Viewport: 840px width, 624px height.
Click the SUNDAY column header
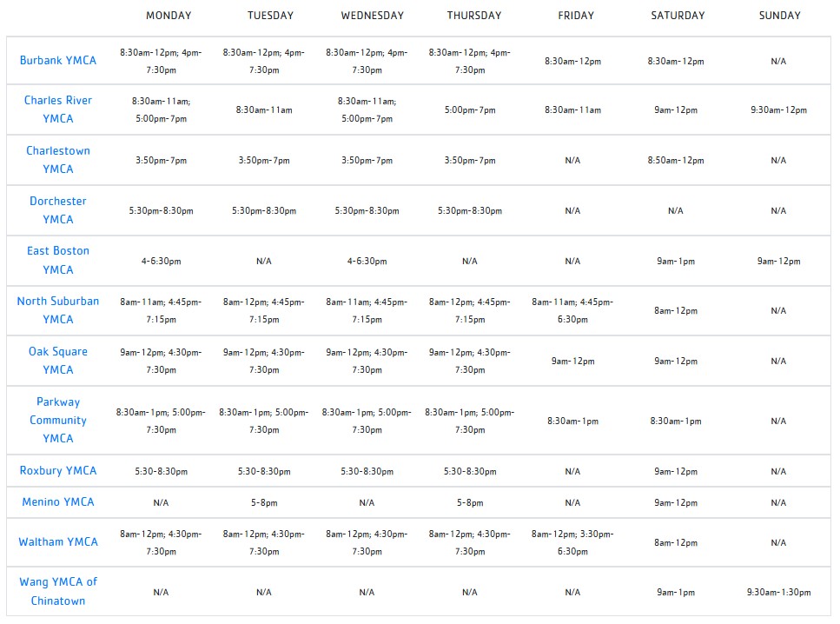tap(779, 16)
